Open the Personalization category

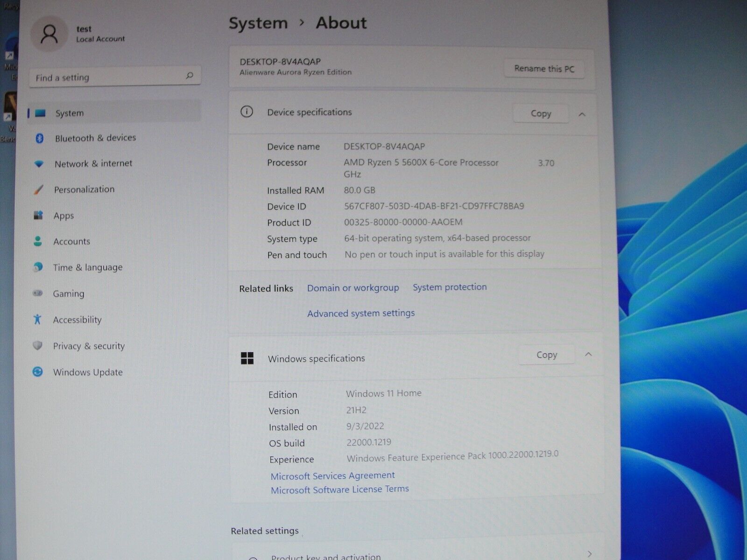pos(84,189)
